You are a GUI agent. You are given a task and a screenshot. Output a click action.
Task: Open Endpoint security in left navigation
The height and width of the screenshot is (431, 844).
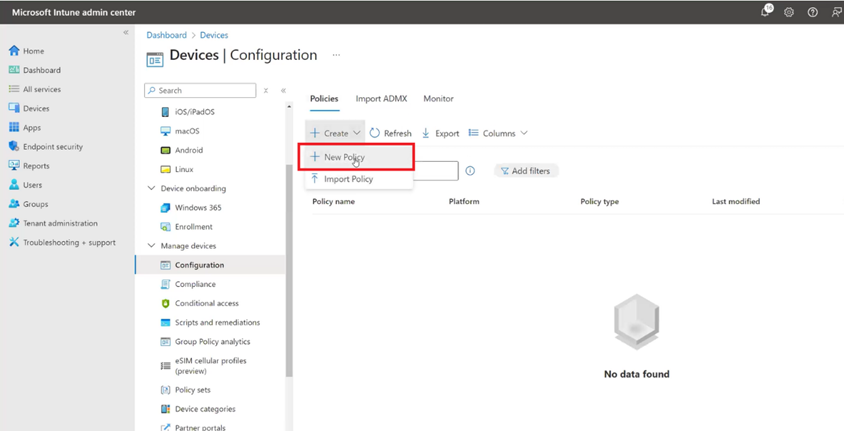click(x=52, y=147)
